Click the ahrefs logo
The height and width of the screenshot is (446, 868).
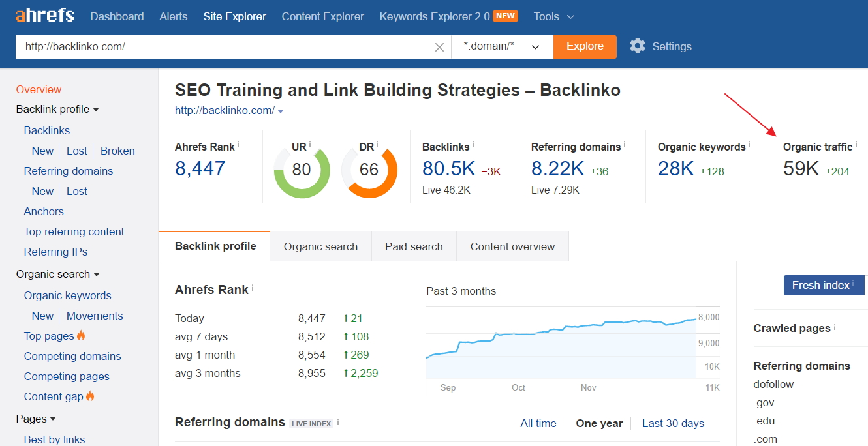point(44,16)
